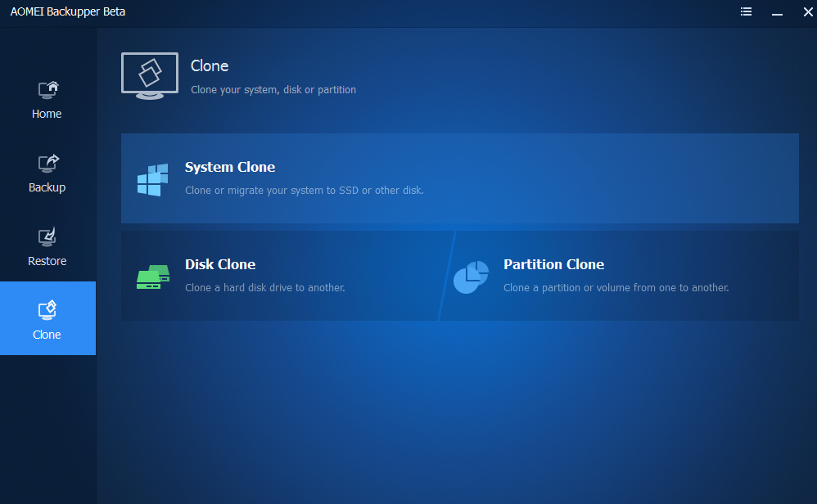Select the Clone icon in the sidebar
The height and width of the screenshot is (504, 817).
pos(47,311)
